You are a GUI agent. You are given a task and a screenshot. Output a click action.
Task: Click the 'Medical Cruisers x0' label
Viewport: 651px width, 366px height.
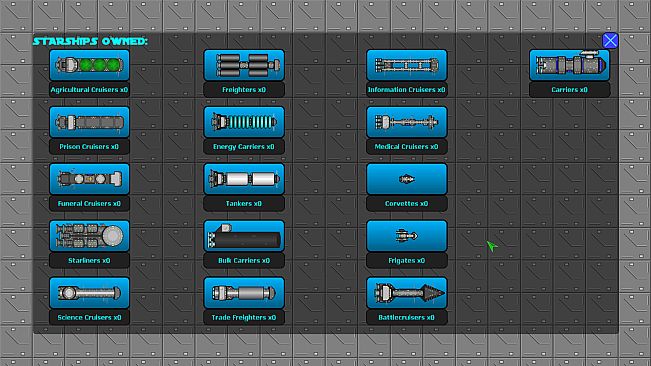pyautogui.click(x=407, y=146)
